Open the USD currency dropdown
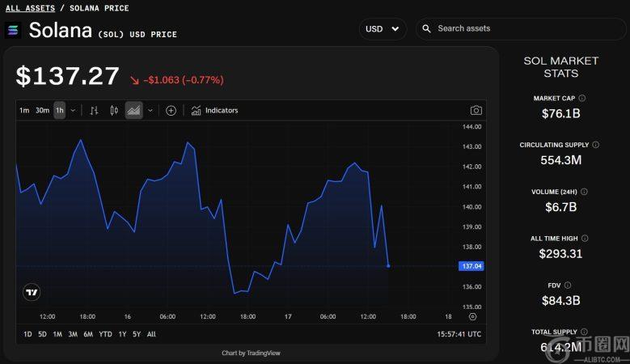 pyautogui.click(x=383, y=29)
